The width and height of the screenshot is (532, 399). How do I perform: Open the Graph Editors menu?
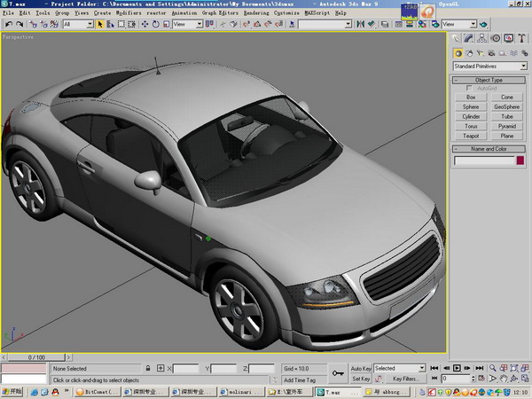(220, 13)
